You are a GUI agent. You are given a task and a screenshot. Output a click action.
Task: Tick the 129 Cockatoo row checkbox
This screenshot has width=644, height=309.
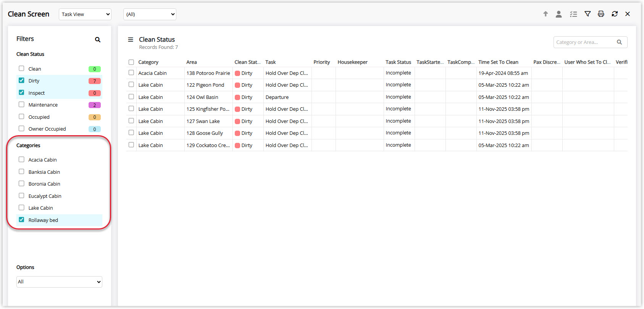click(x=131, y=145)
